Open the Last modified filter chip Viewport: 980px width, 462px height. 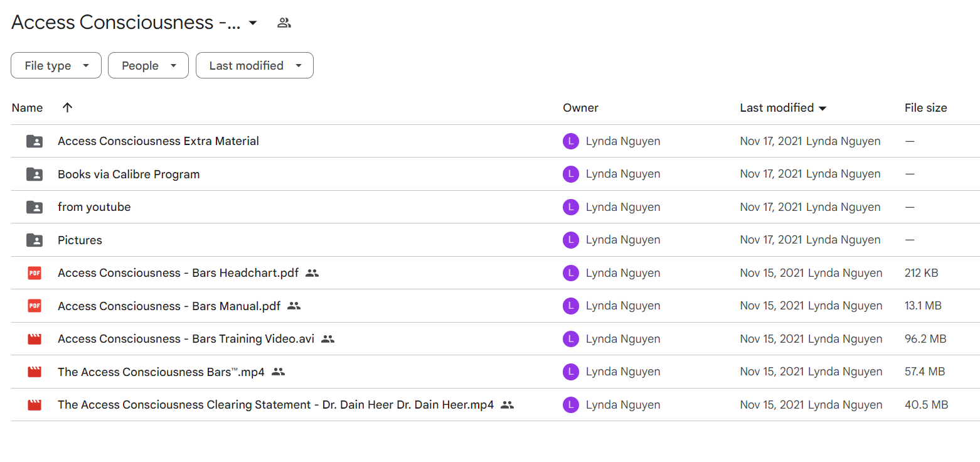click(x=255, y=65)
